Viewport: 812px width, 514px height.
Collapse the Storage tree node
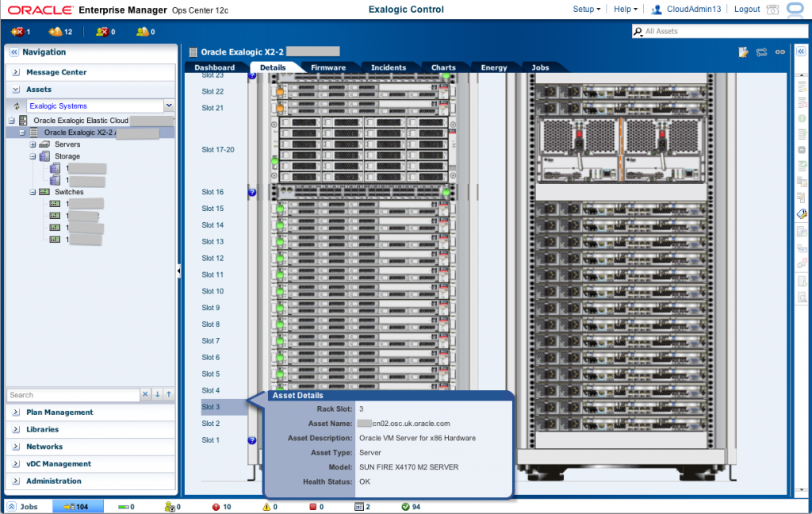(x=33, y=156)
